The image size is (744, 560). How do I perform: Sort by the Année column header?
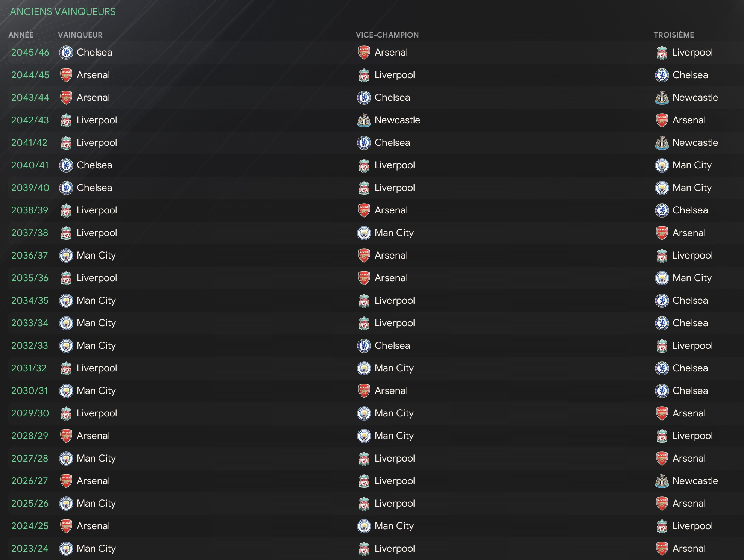click(x=21, y=35)
